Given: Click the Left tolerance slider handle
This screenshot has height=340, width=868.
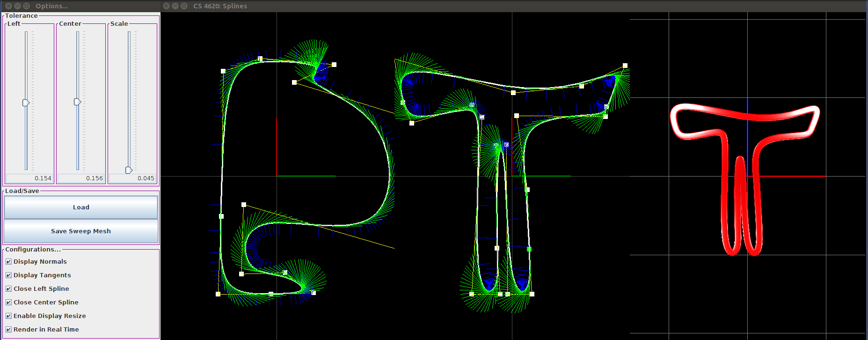Looking at the screenshot, I should click(26, 103).
